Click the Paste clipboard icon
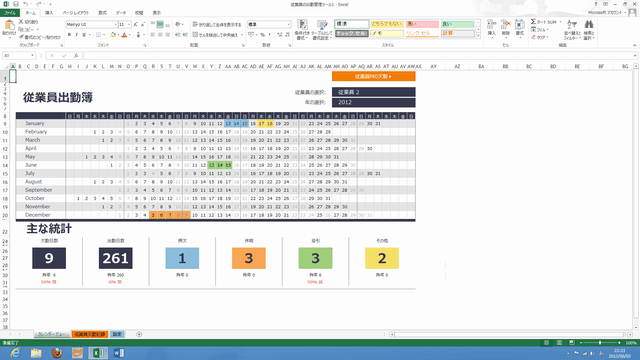640x360 pixels. click(9, 26)
